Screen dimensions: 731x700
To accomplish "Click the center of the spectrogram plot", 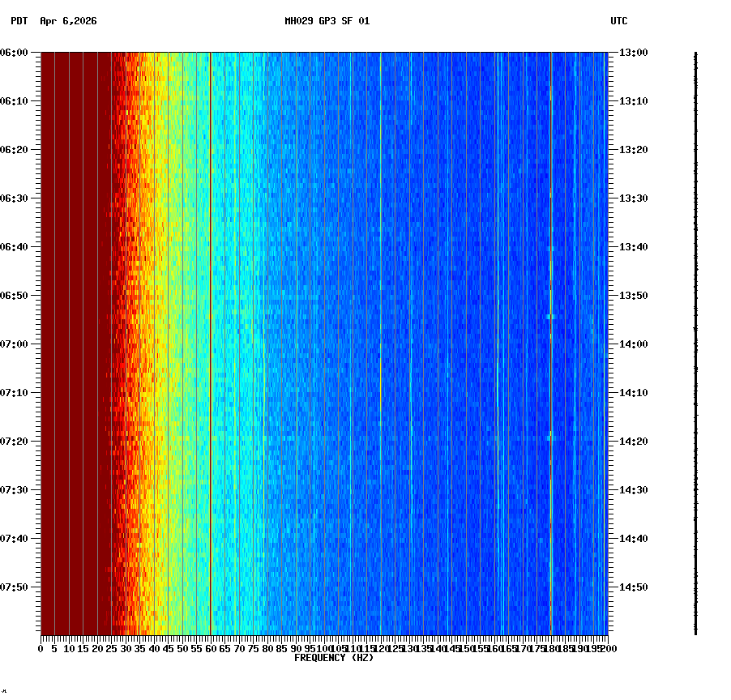I will 324,344.
